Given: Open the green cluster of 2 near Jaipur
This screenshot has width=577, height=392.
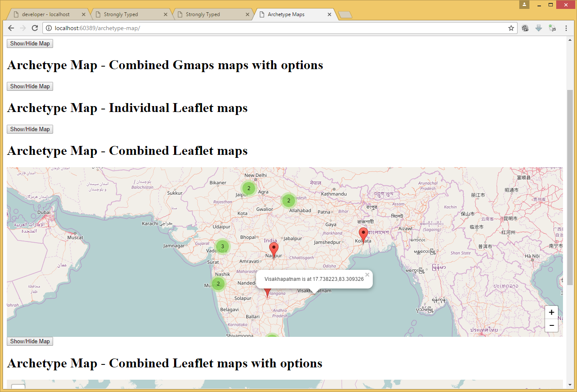Looking at the screenshot, I should pyautogui.click(x=249, y=188).
